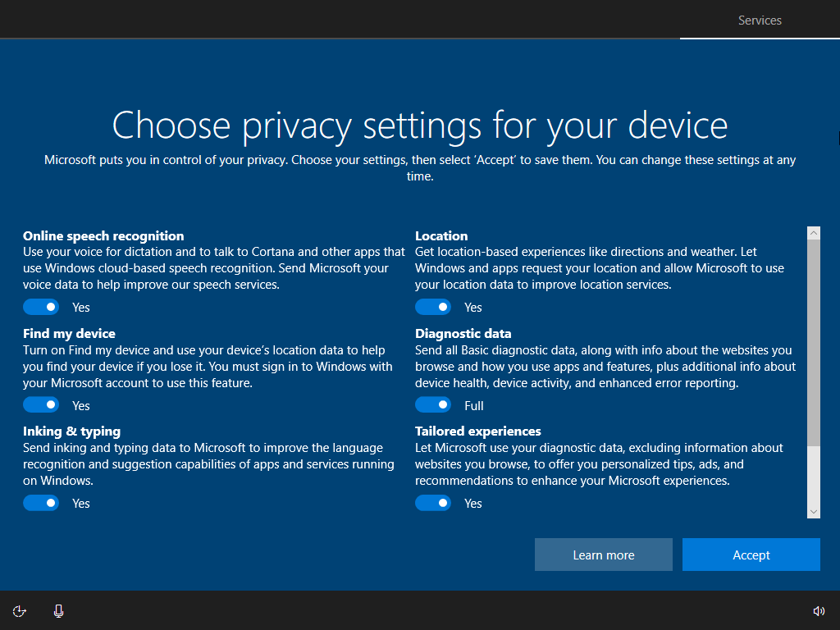This screenshot has width=840, height=630.
Task: Change Diagnostic data toggle from Full
Action: pos(433,405)
